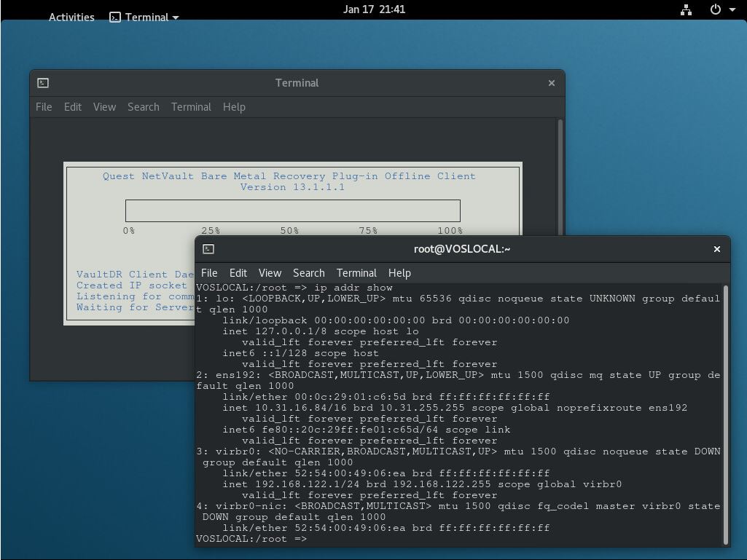
Task: Open Help menu in background Terminal window
Action: click(x=234, y=106)
